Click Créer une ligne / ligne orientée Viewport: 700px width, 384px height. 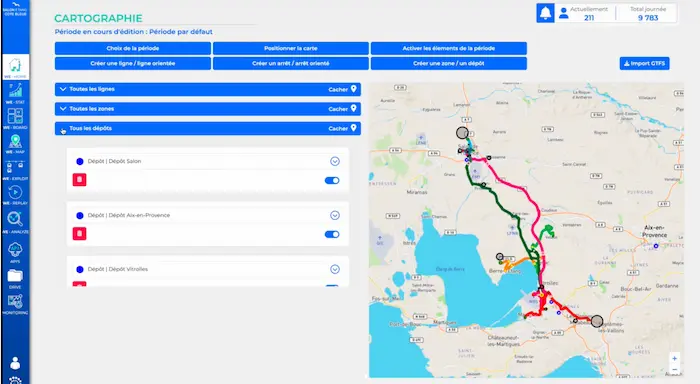point(133,63)
